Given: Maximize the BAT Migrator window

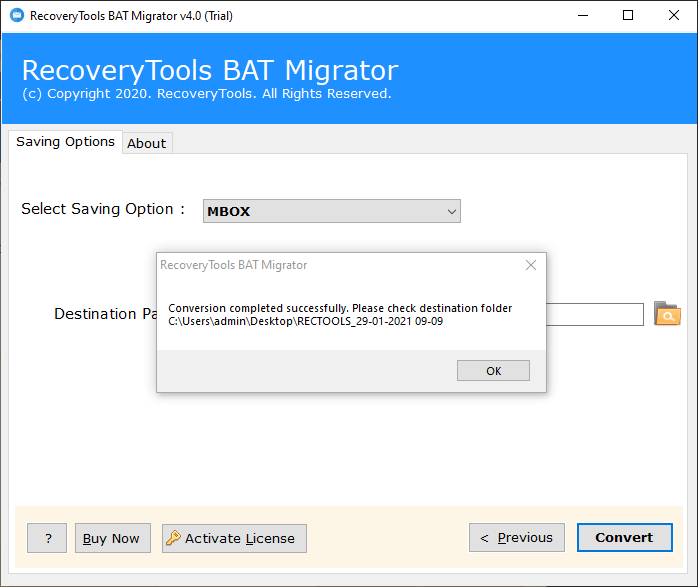Looking at the screenshot, I should 628,16.
